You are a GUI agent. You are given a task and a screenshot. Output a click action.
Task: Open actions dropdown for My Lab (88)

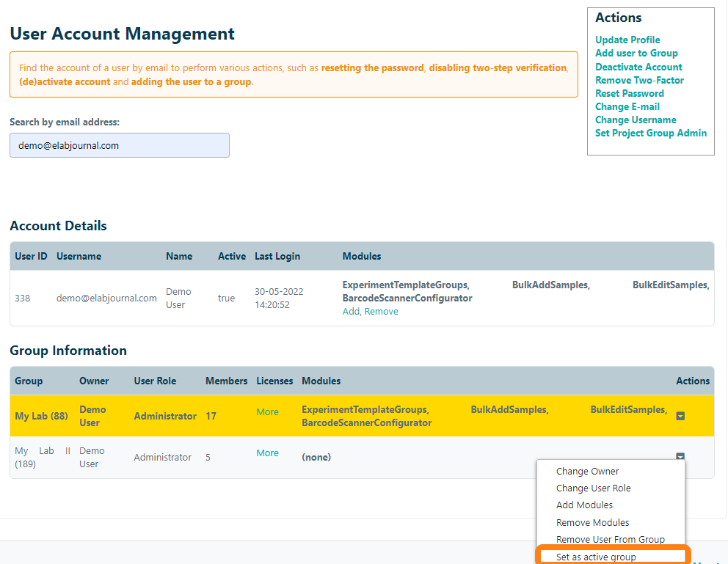[x=680, y=416]
